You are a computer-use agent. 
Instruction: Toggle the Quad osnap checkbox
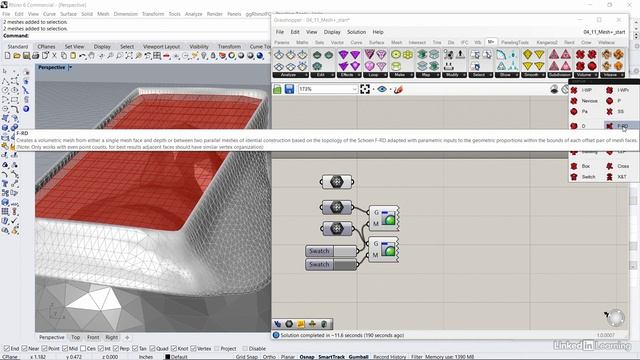point(152,349)
